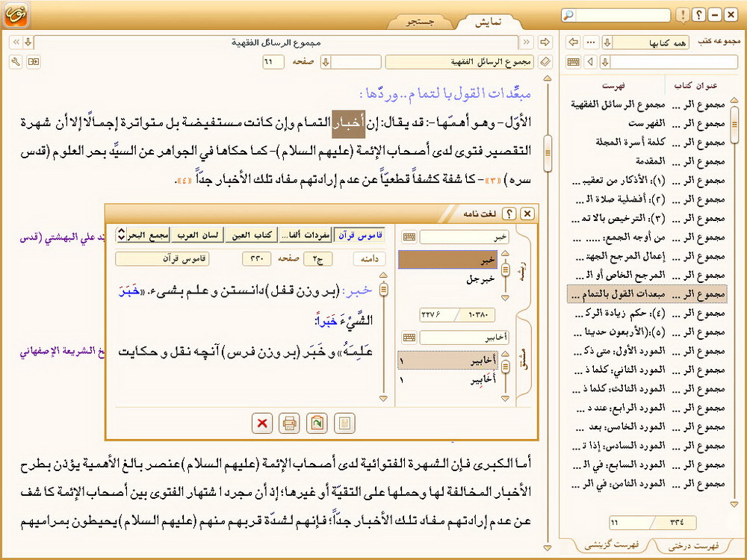The image size is (747, 560).
Task: Click the double chevron at left of title bar
Action: (x=16, y=42)
